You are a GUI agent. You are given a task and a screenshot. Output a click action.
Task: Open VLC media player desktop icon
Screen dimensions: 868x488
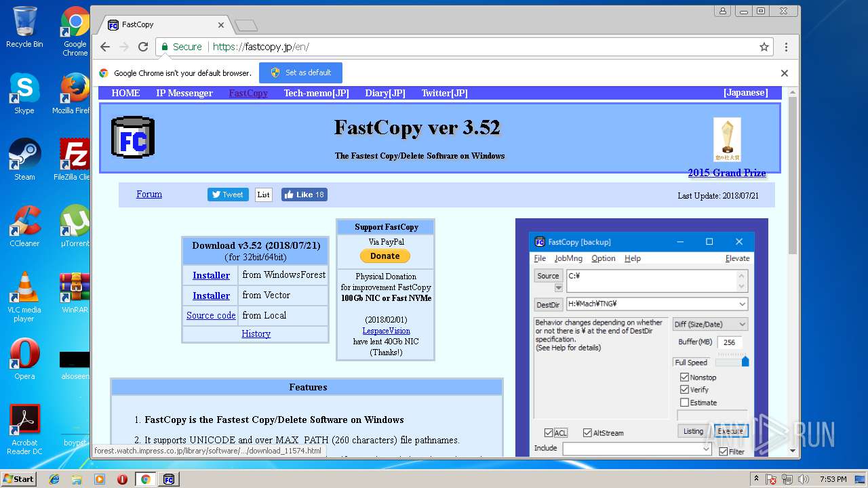24,297
